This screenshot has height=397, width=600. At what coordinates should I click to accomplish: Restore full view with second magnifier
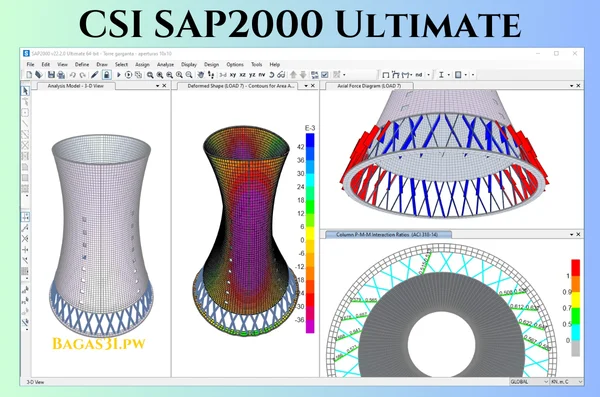pyautogui.click(x=160, y=75)
